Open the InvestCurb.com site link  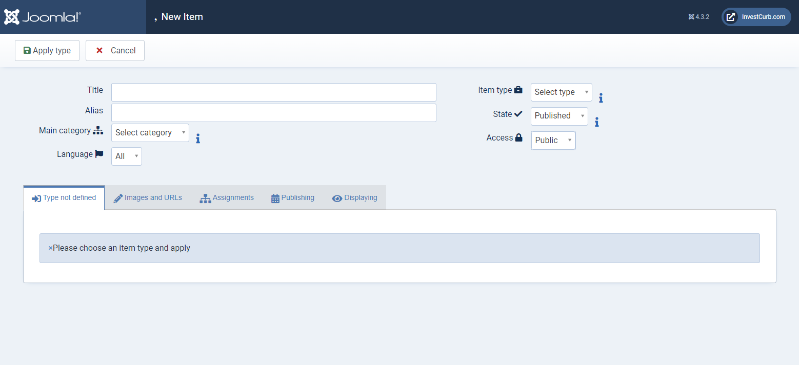click(x=756, y=17)
